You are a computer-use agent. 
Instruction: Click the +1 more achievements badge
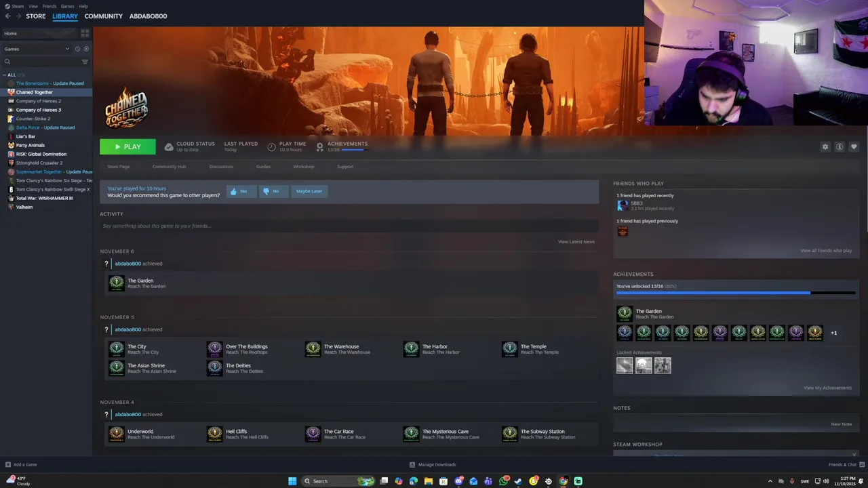pos(834,333)
